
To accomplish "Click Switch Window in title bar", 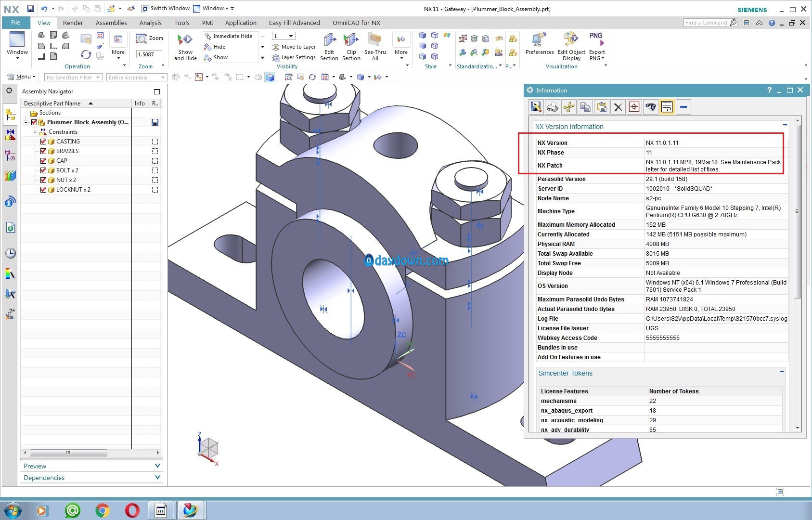I will tap(165, 8).
